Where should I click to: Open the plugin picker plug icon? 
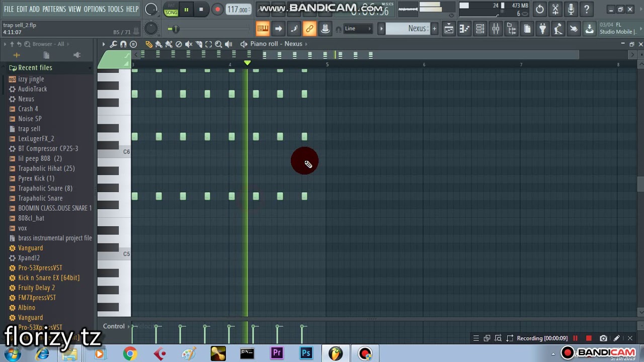click(542, 29)
